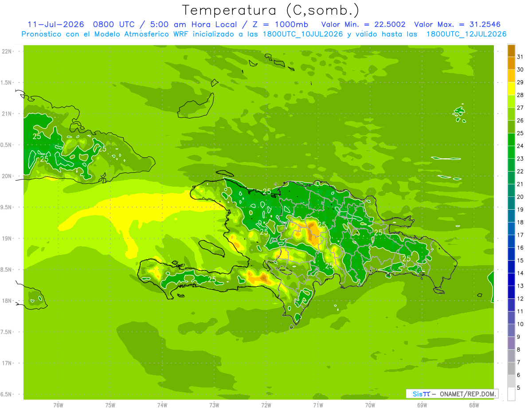Screen dimensions: 532x411
Task: Click the "14" label on the color scale
Action: coord(520,273)
